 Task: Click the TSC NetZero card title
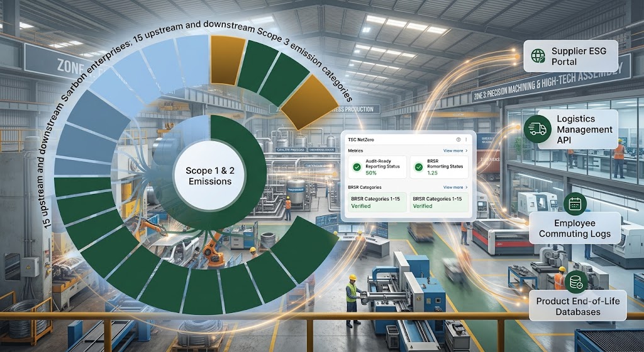click(361, 140)
